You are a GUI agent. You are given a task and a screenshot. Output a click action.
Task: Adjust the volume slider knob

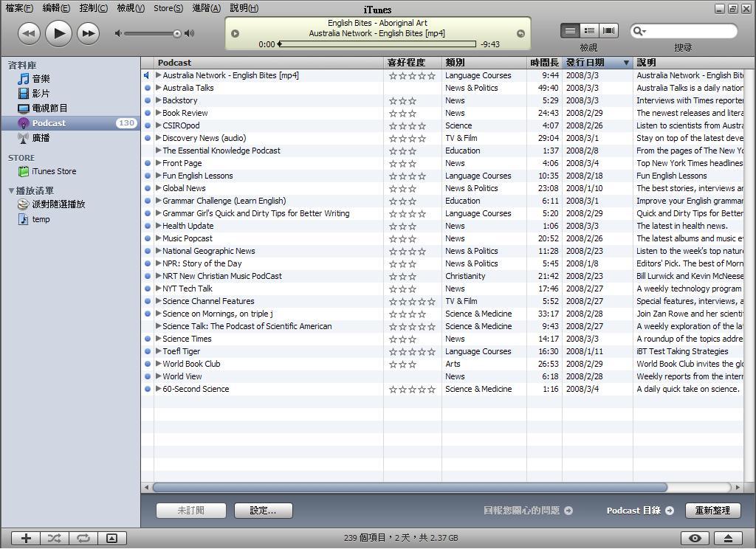click(x=177, y=33)
